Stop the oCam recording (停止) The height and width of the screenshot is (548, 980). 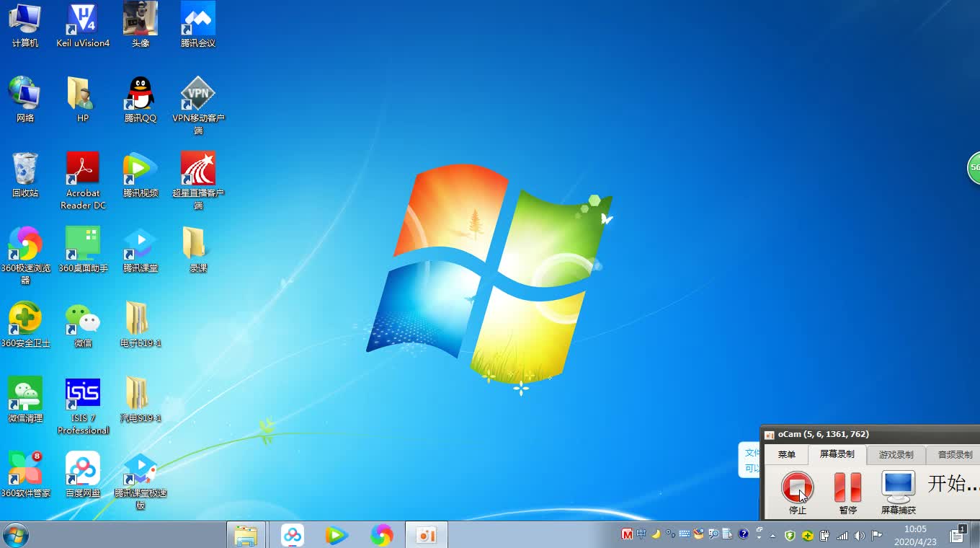point(798,493)
